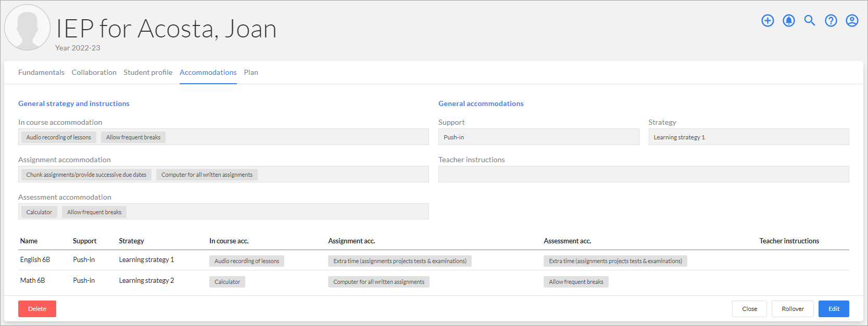This screenshot has width=868, height=326.
Task: Click the Strategy field Learning strategy 1
Action: [x=748, y=137]
